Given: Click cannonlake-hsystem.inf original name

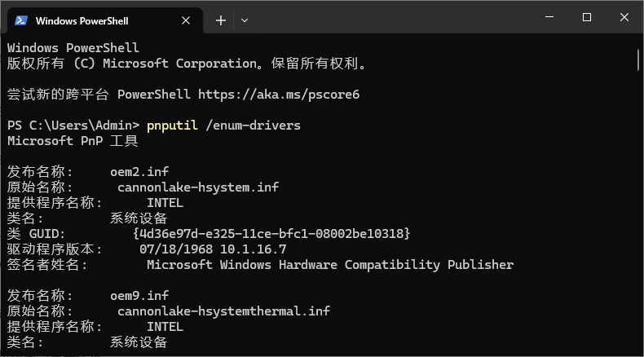Looking at the screenshot, I should pos(198,187).
